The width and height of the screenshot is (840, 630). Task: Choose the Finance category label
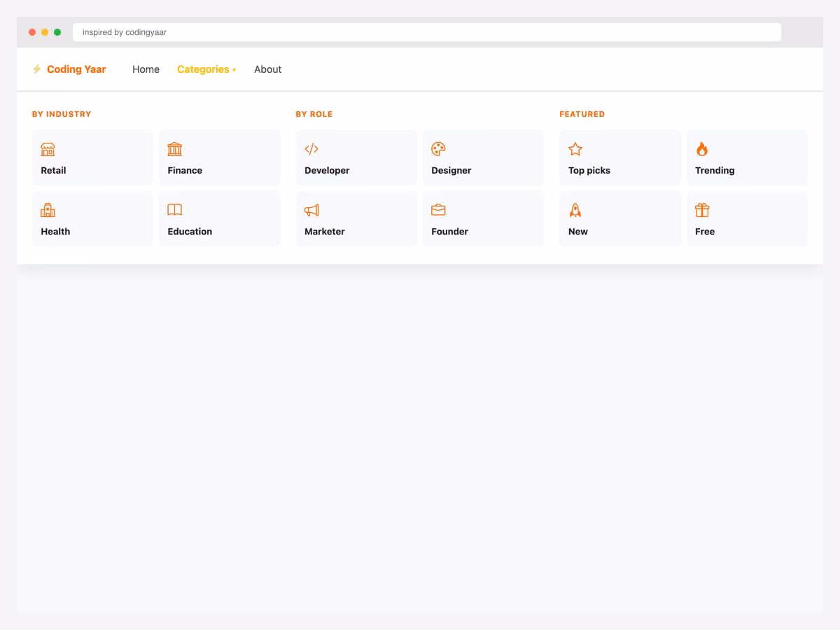185,170
